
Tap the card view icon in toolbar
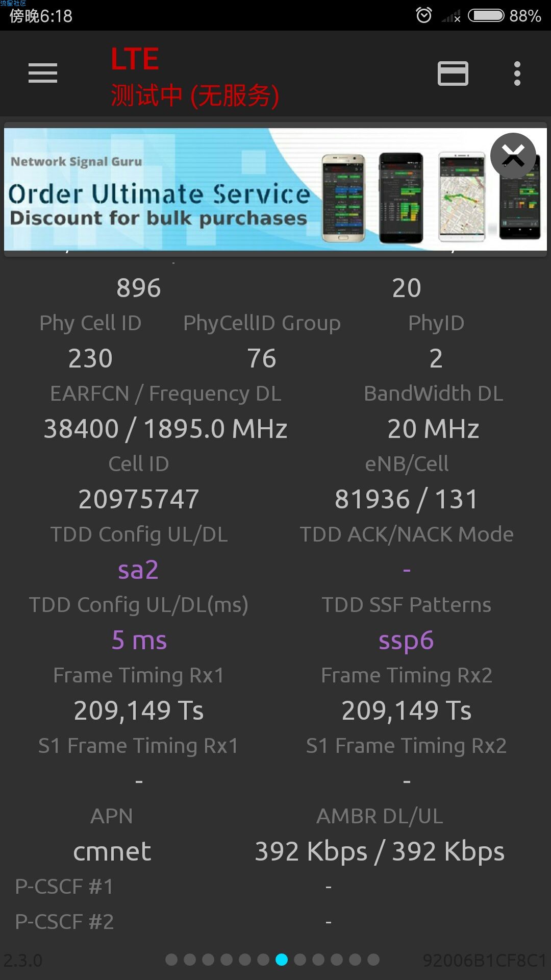pyautogui.click(x=453, y=73)
